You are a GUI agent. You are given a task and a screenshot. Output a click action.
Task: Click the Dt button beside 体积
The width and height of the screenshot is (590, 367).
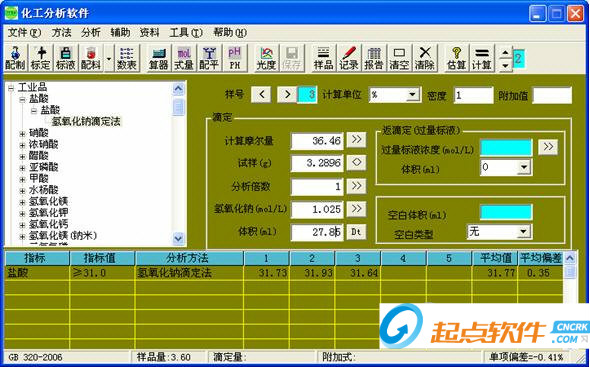click(356, 232)
